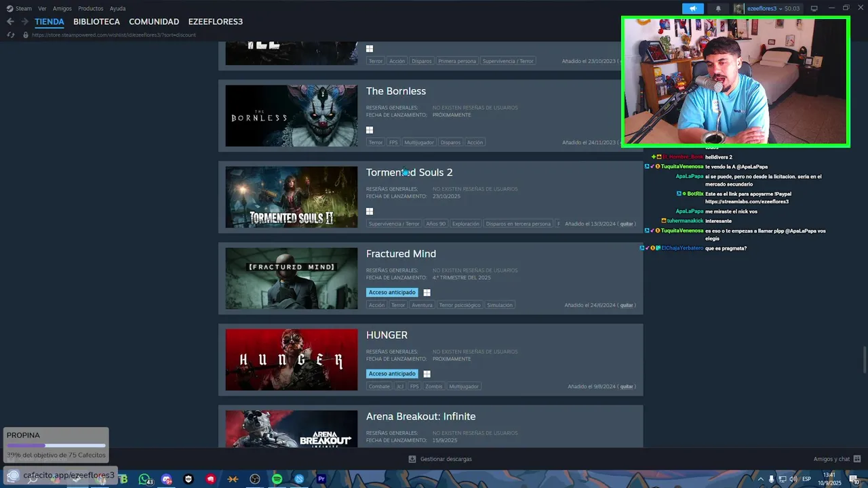Click The Bornless capsule thumbnail
The width and height of the screenshot is (868, 488).
[292, 116]
